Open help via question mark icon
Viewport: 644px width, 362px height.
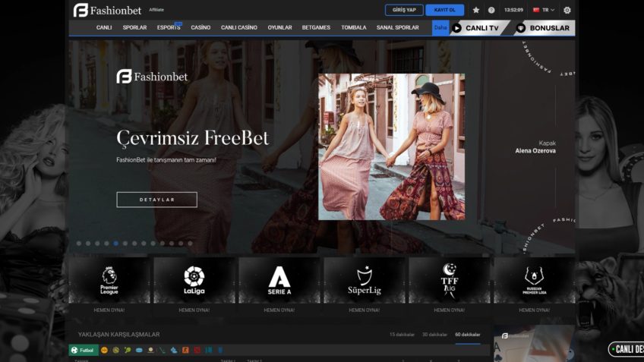click(491, 11)
